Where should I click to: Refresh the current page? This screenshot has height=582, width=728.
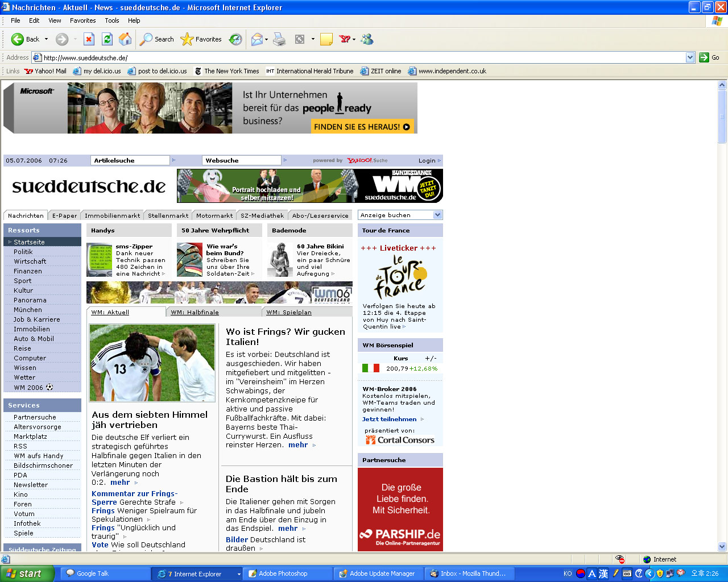[x=107, y=39]
